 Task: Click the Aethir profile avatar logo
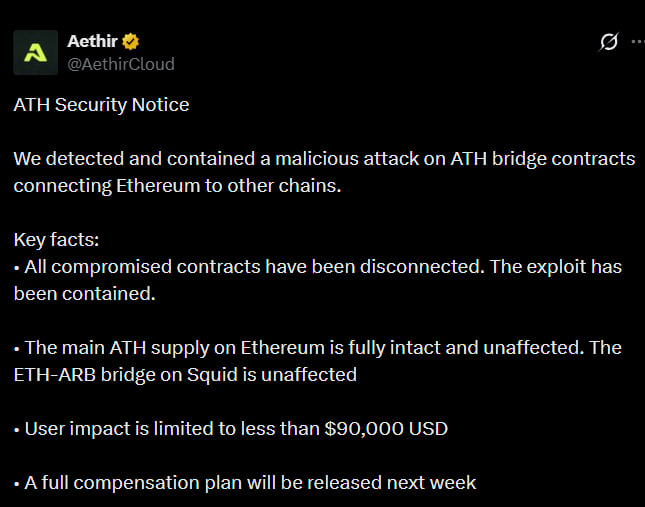click(35, 53)
